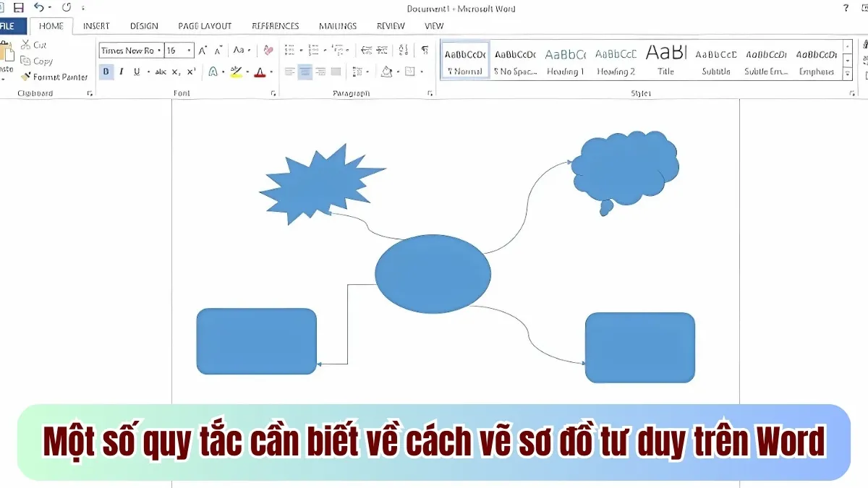Switch to the REVIEW tab
The height and width of the screenshot is (488, 868).
[391, 26]
